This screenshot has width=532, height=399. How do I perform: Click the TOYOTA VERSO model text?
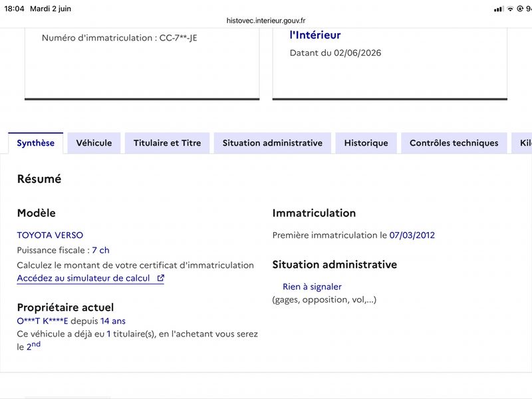[x=51, y=235]
